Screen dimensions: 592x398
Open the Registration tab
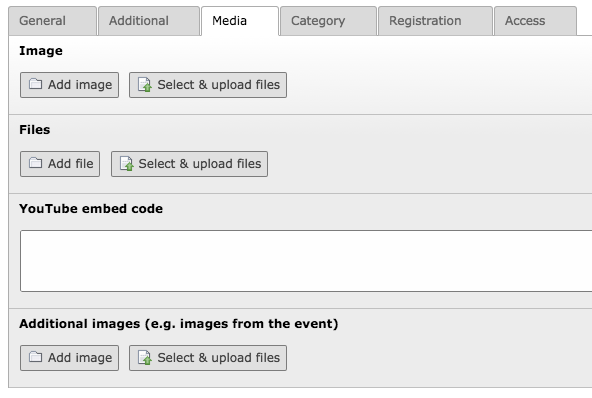coord(435,21)
